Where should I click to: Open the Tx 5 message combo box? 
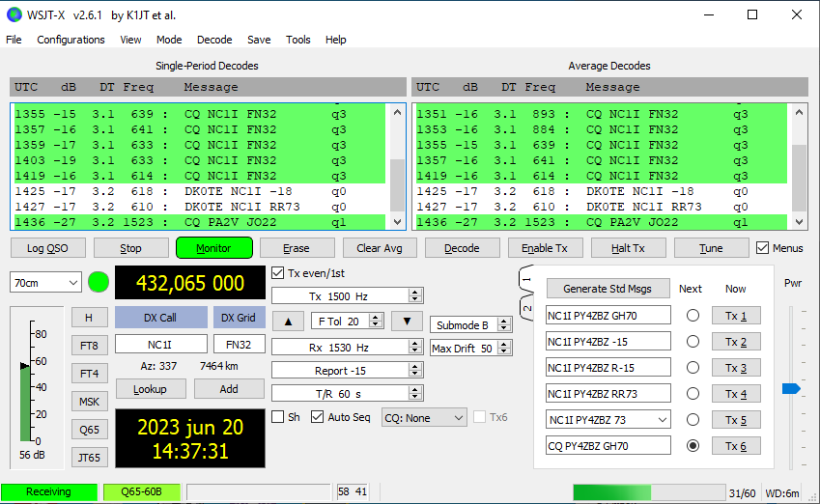660,420
